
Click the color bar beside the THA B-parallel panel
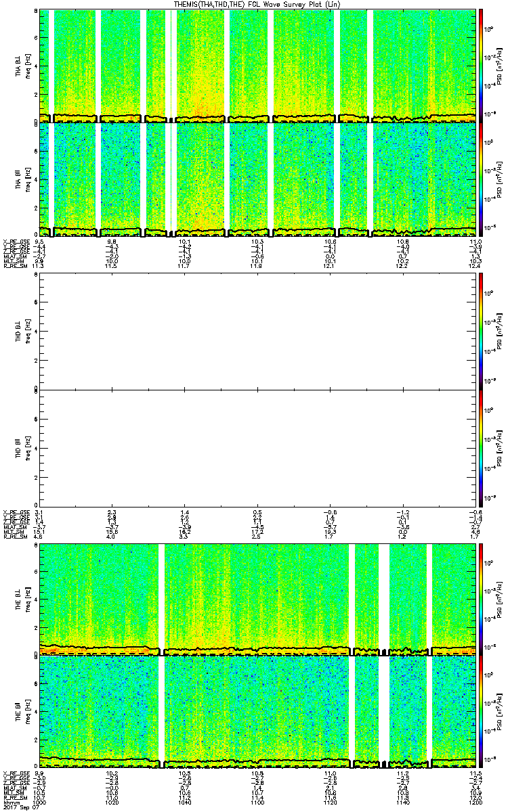click(x=481, y=179)
